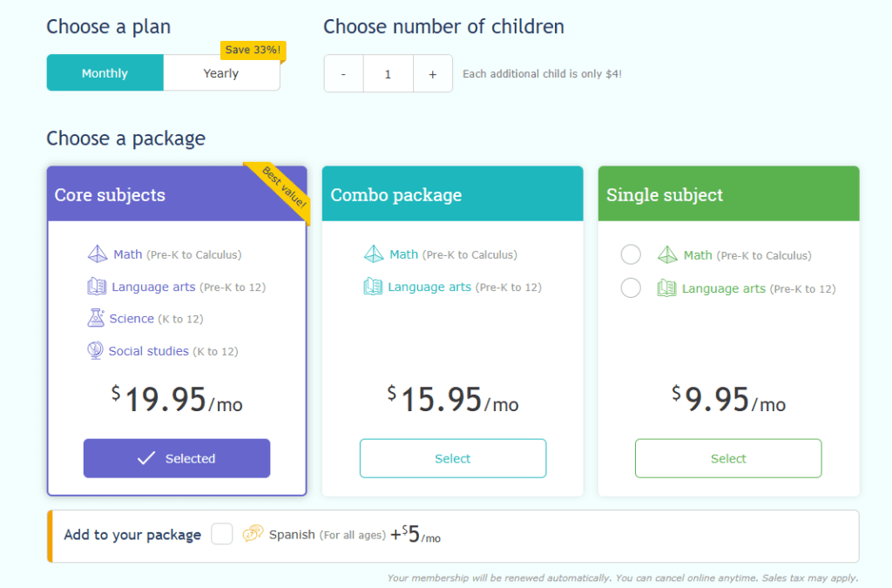Screen dimensions: 892x588
Task: Click the Math icon in Combo package
Action: pos(376,253)
